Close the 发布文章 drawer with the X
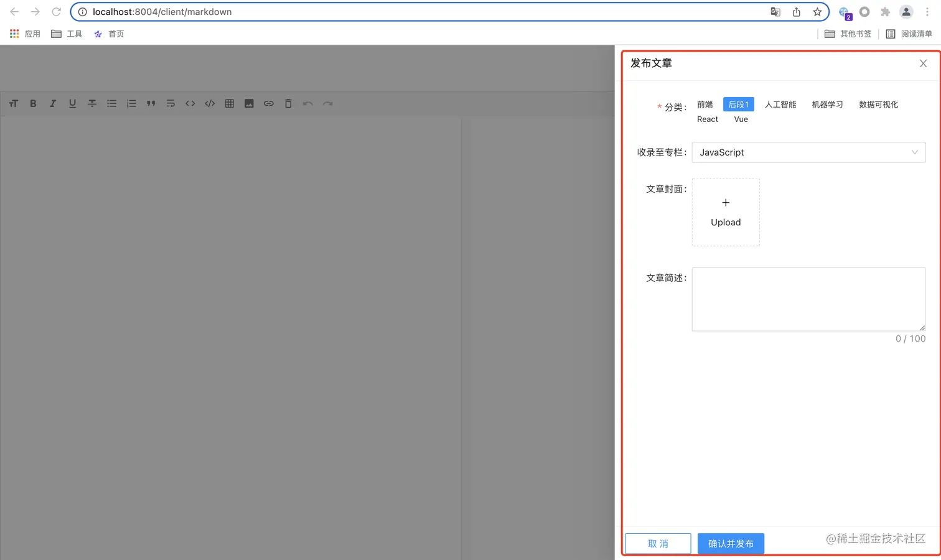The height and width of the screenshot is (560, 941). click(923, 63)
